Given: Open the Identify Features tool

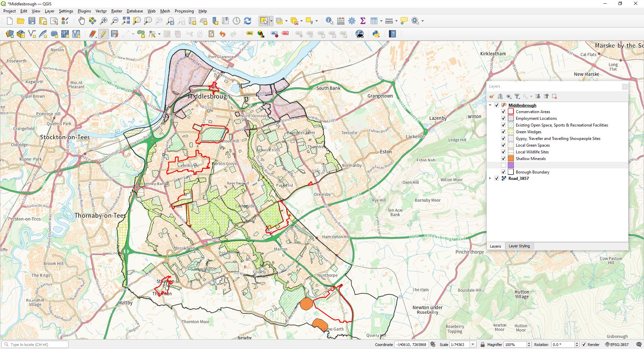Looking at the screenshot, I should coord(329,21).
